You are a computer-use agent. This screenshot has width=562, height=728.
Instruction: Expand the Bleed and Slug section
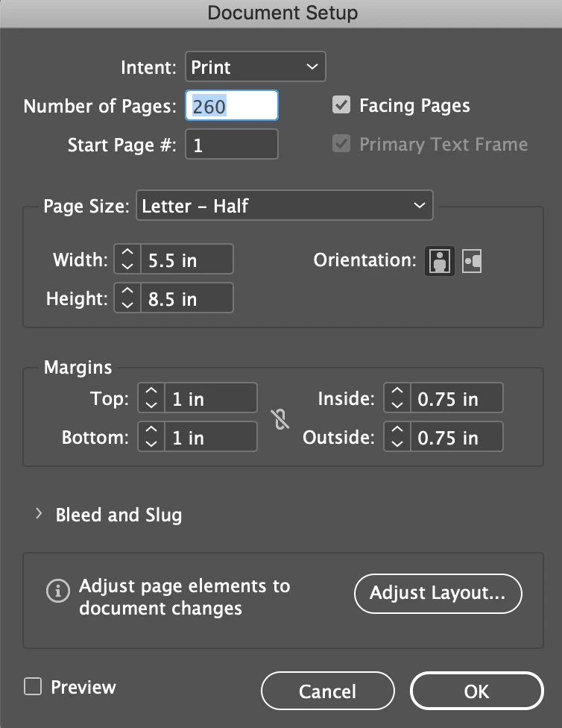[x=39, y=514]
